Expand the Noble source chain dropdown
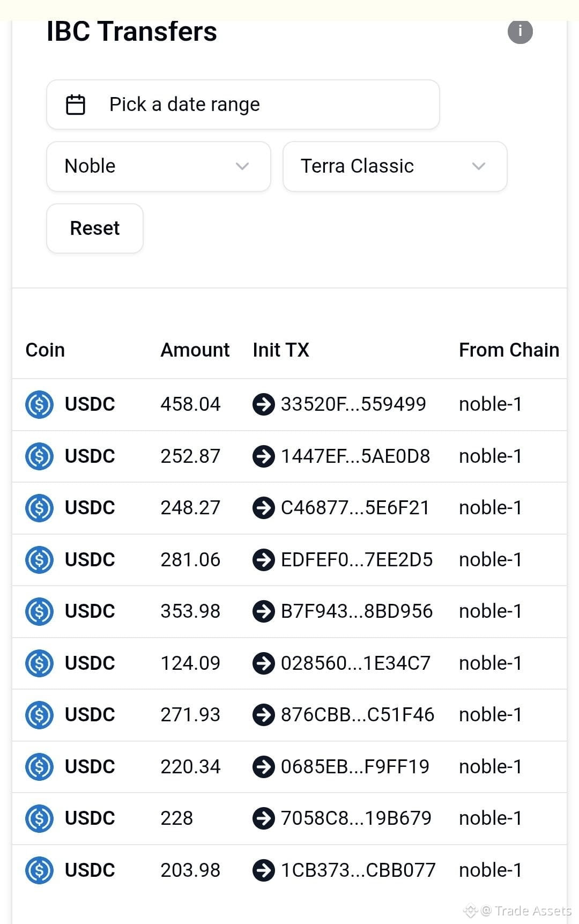Viewport: 579px width, 924px height. [159, 166]
